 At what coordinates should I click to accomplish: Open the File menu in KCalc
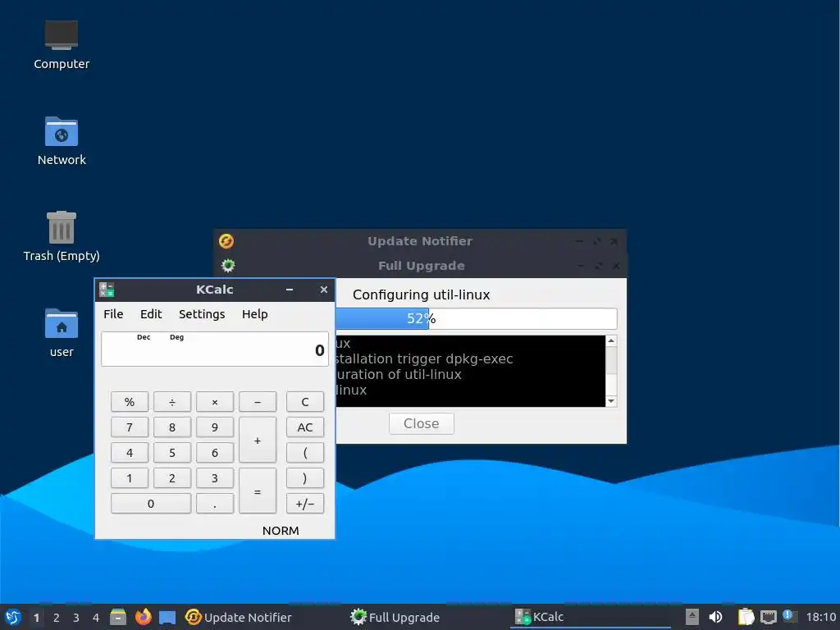point(113,314)
